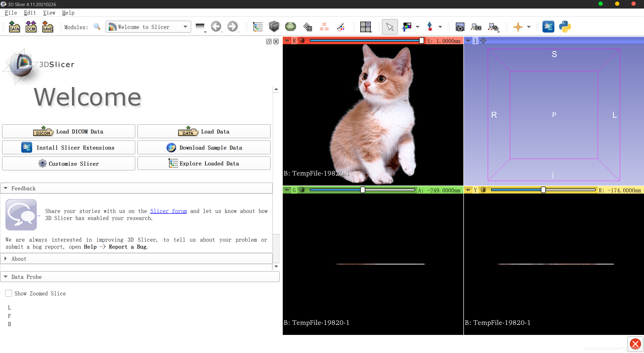This screenshot has width=644, height=353.
Task: Open the Download Sample Data panel
Action: [x=204, y=147]
